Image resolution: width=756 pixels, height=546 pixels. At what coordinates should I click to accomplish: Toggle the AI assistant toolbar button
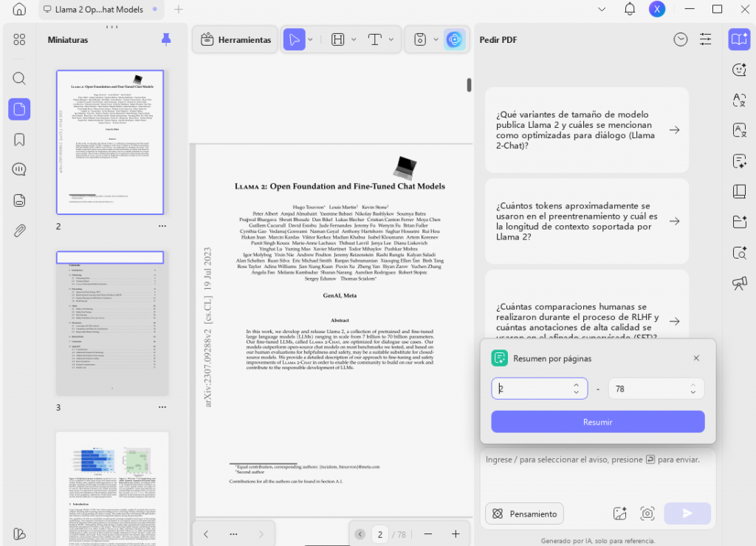[454, 40]
